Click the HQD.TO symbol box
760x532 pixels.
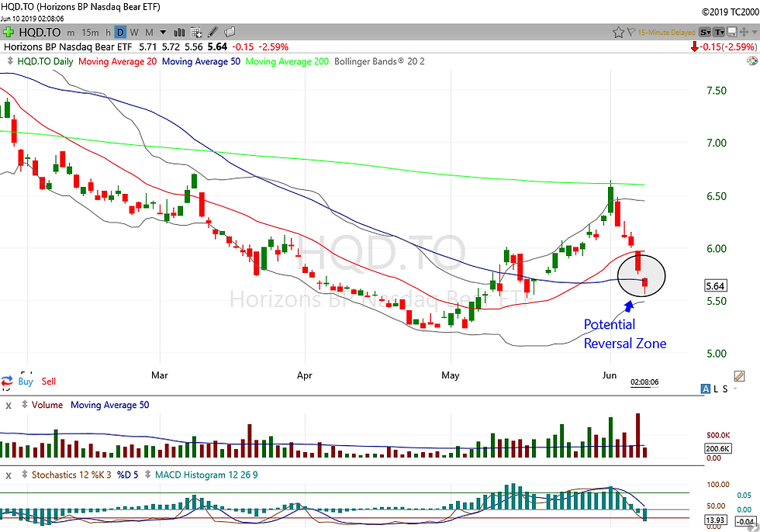tap(40, 33)
